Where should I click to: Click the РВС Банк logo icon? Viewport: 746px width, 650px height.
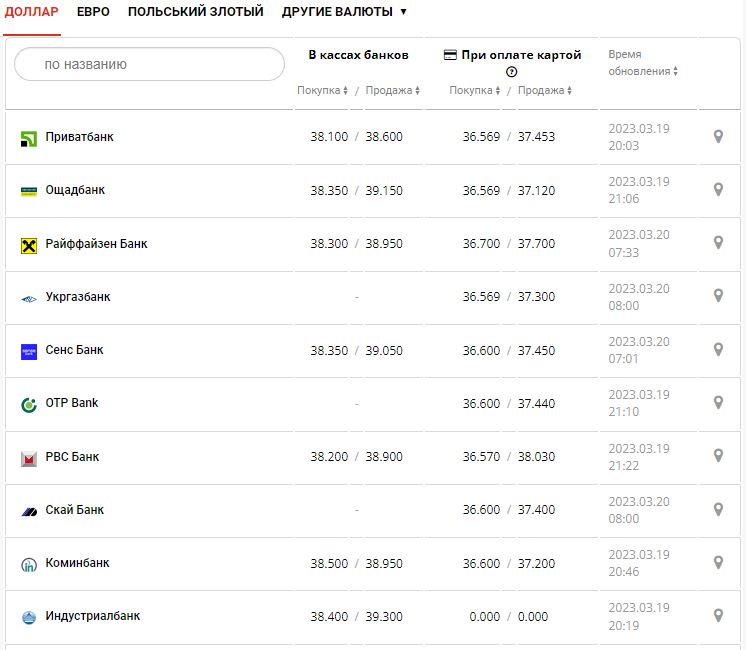29,458
